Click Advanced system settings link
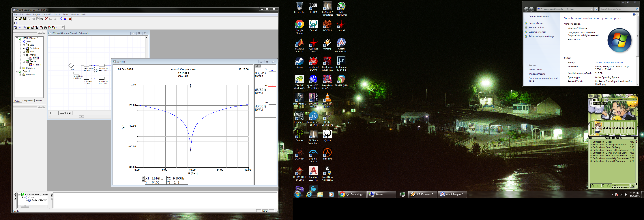 541,36
